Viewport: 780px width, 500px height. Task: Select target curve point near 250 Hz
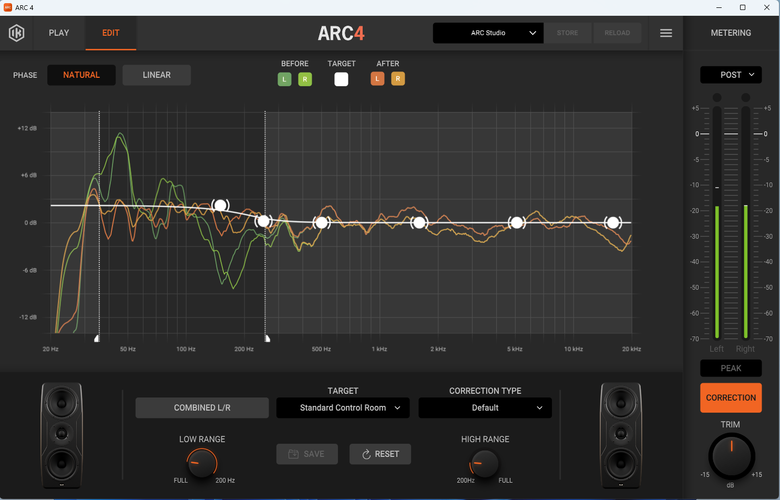point(264,221)
